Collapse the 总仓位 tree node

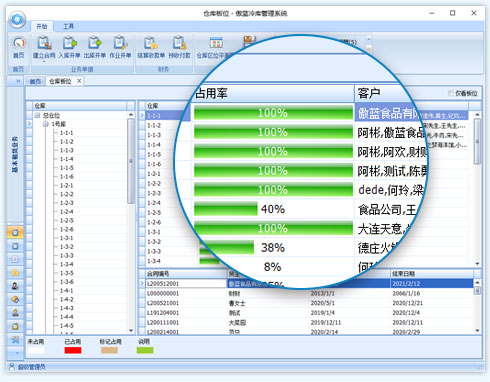click(x=37, y=115)
